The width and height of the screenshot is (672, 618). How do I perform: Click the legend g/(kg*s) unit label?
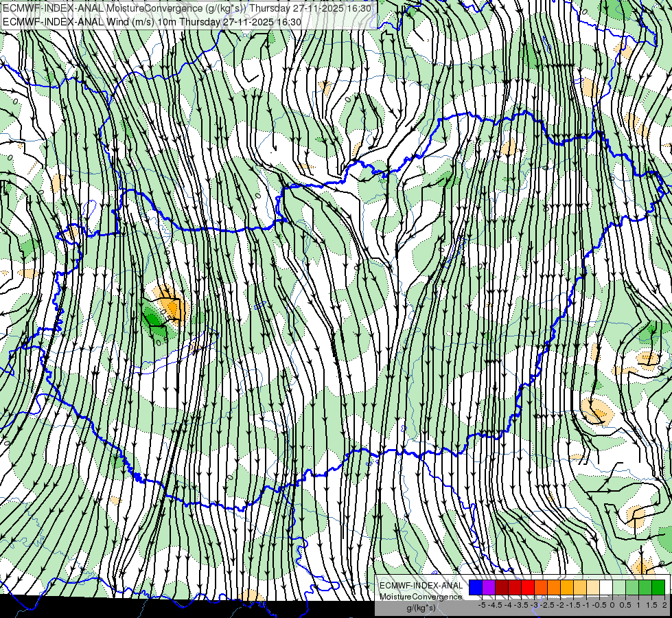coord(421,608)
